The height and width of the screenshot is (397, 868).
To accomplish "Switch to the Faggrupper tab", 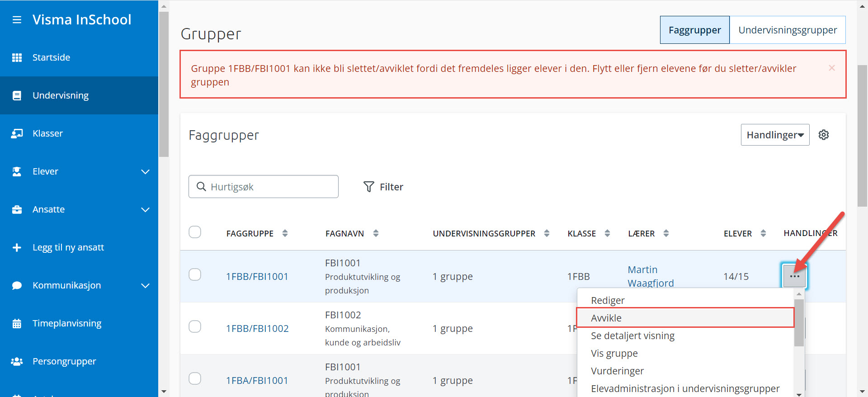I will pos(695,30).
